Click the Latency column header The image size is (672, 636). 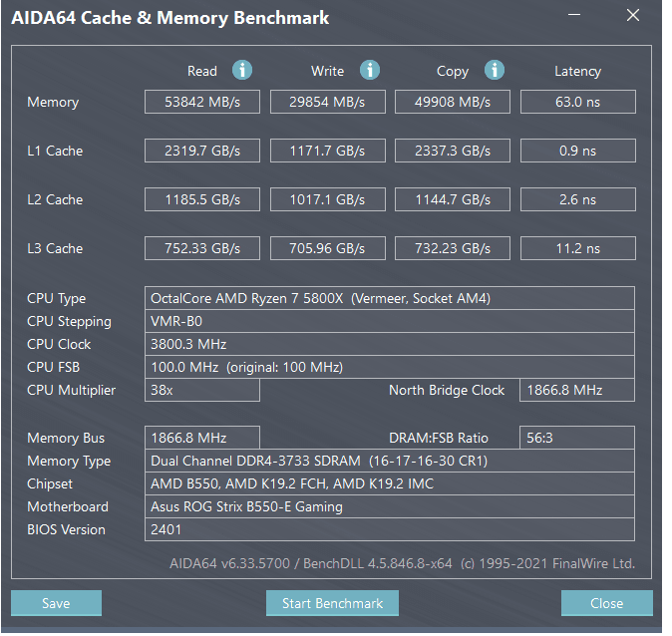(578, 72)
